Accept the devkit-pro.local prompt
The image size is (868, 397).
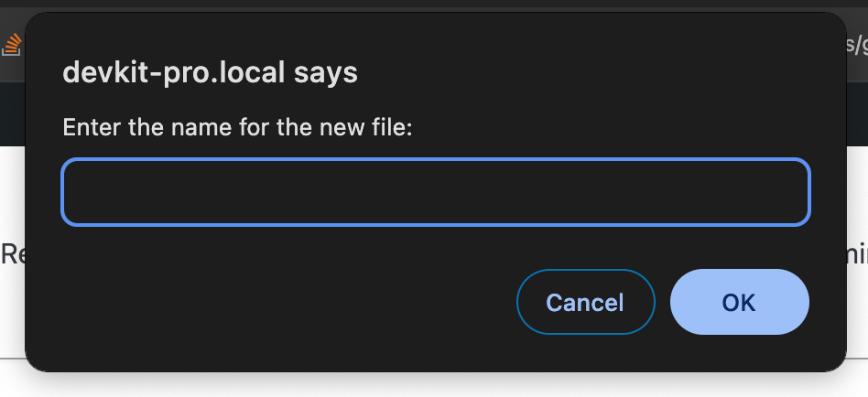pyautogui.click(x=739, y=303)
